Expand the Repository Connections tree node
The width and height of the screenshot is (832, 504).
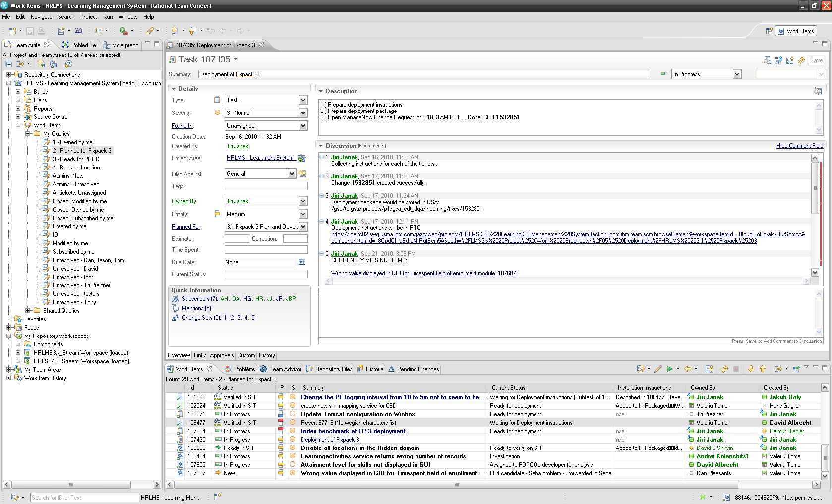8,75
